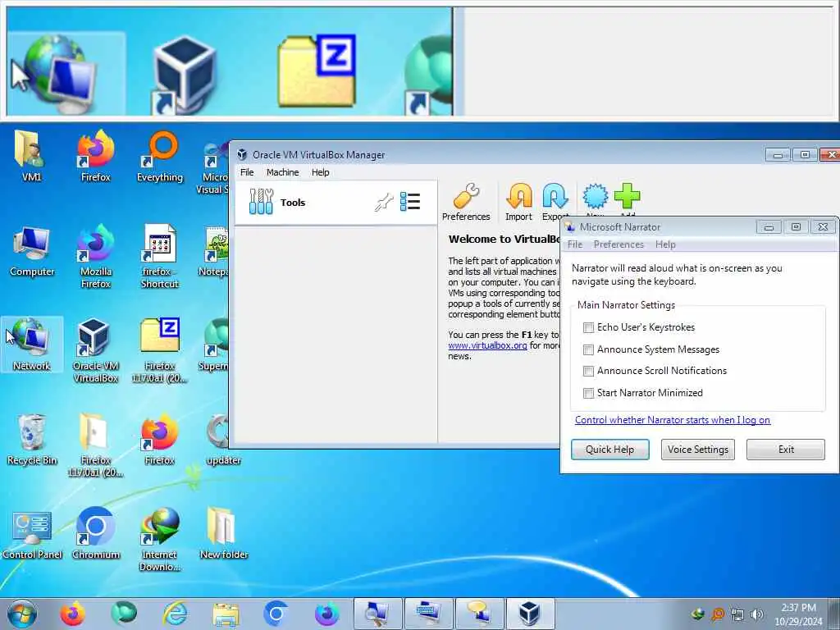This screenshot has width=840, height=630.
Task: Open Preferences in VirtualBox toolbar
Action: click(x=466, y=202)
